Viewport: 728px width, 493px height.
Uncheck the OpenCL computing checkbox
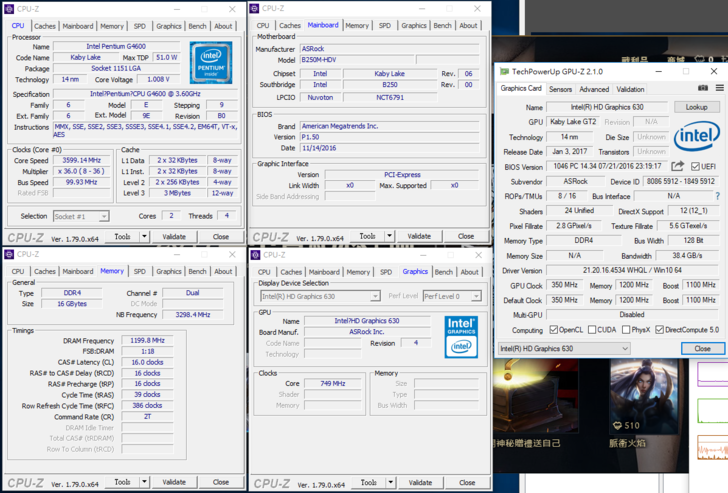coord(552,330)
